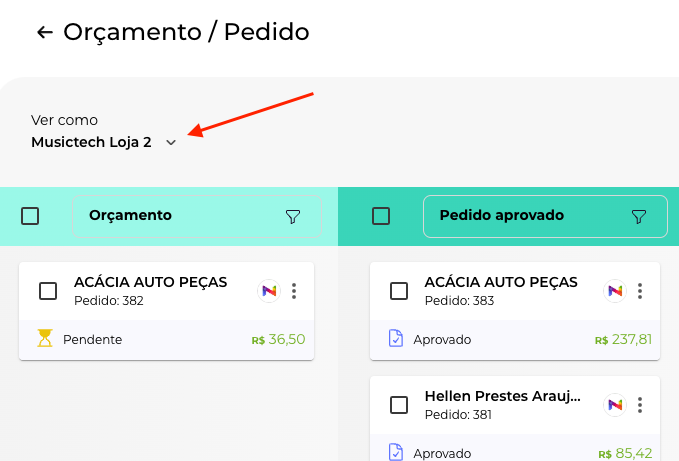This screenshot has height=461, width=679.
Task: Click the Pendente hourglass status icon
Action: pyautogui.click(x=45, y=339)
